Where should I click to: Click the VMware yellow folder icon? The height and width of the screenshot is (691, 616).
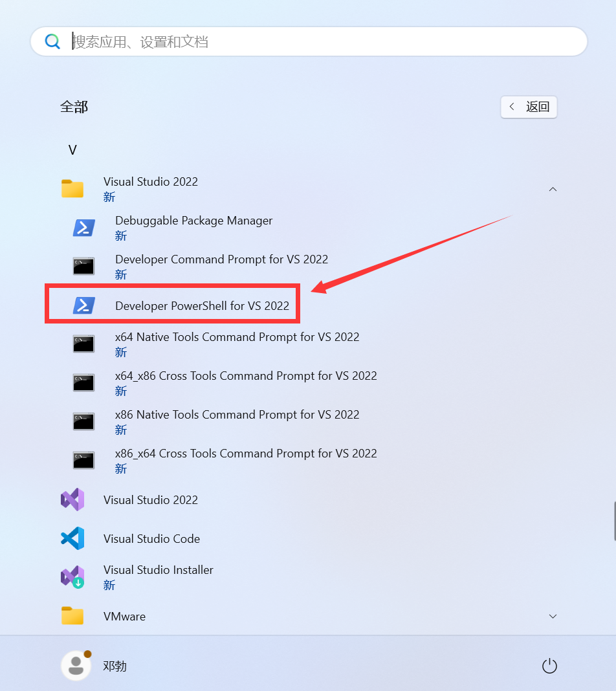coord(72,616)
